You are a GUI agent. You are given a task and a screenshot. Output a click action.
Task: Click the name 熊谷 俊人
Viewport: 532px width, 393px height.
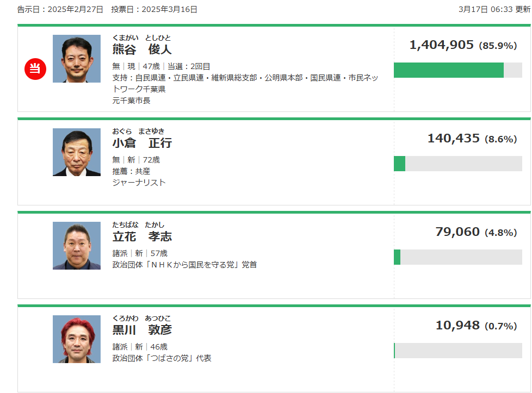[142, 49]
